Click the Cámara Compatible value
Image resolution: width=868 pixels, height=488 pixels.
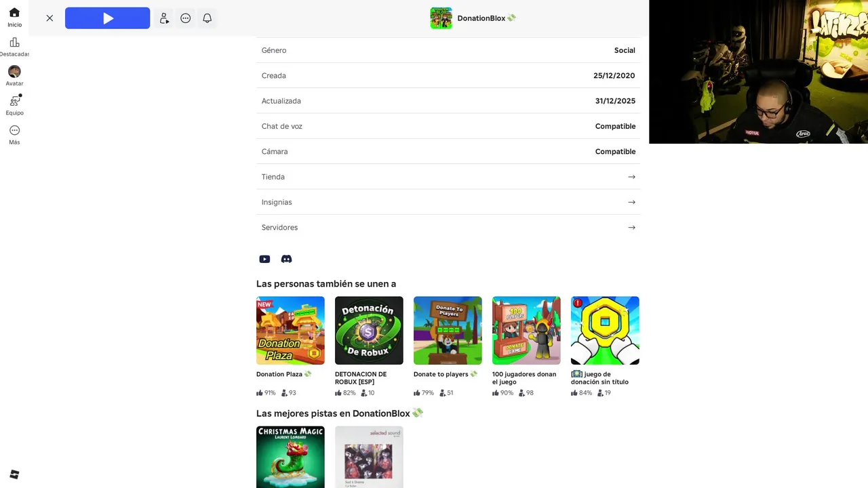(x=616, y=152)
